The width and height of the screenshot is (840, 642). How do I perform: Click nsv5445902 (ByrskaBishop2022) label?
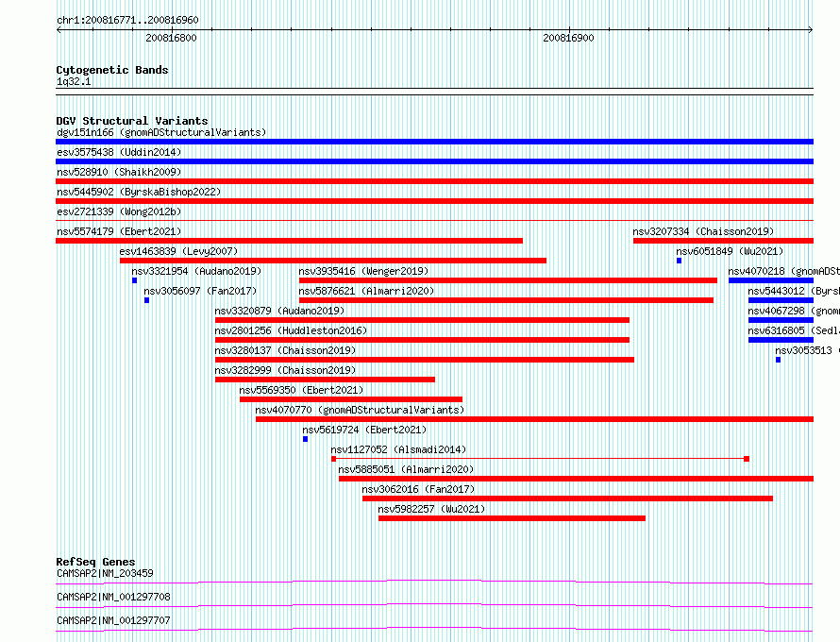(x=139, y=192)
